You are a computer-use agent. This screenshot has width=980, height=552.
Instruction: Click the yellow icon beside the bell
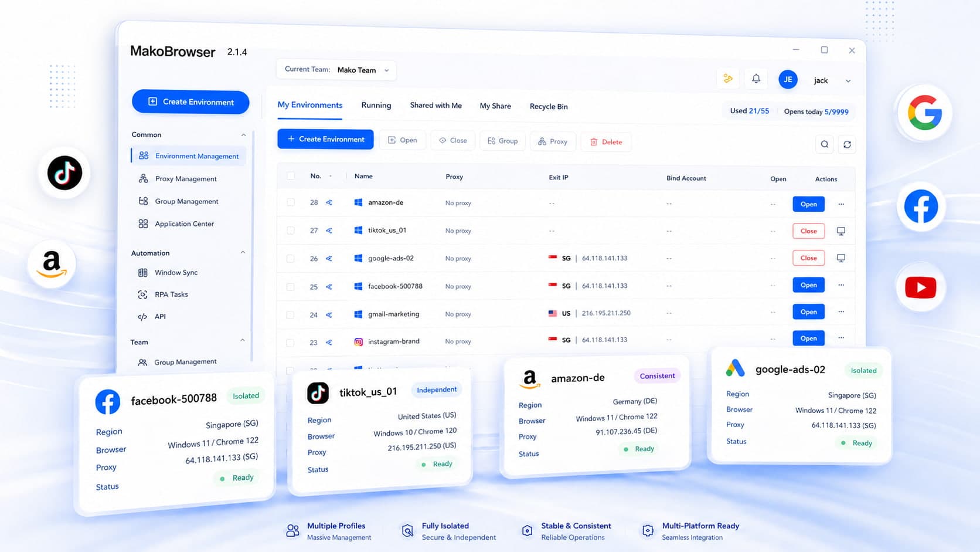728,78
